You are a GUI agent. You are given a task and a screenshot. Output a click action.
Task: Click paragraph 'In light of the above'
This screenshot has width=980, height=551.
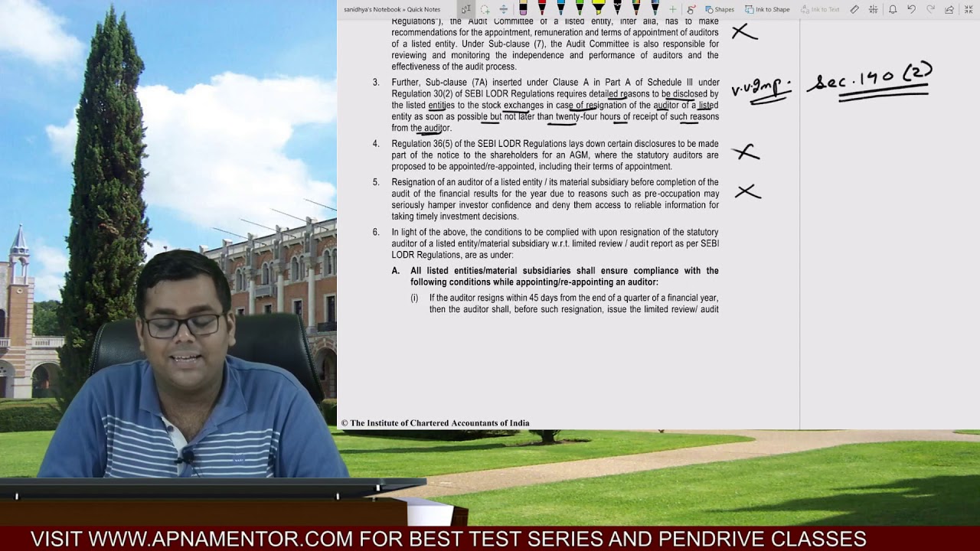[x=554, y=243]
